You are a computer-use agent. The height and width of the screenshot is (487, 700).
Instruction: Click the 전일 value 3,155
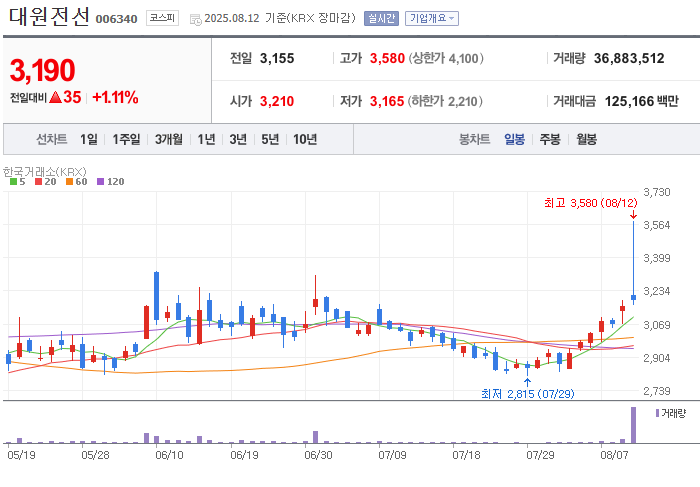coord(277,58)
